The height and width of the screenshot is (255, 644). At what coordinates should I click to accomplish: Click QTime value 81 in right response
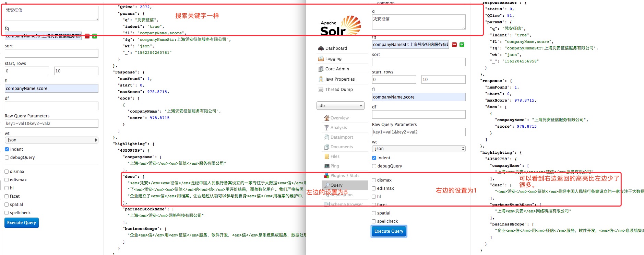510,15
